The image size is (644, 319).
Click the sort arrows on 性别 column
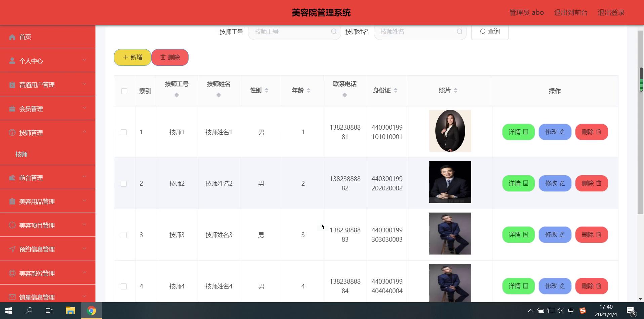267,90
